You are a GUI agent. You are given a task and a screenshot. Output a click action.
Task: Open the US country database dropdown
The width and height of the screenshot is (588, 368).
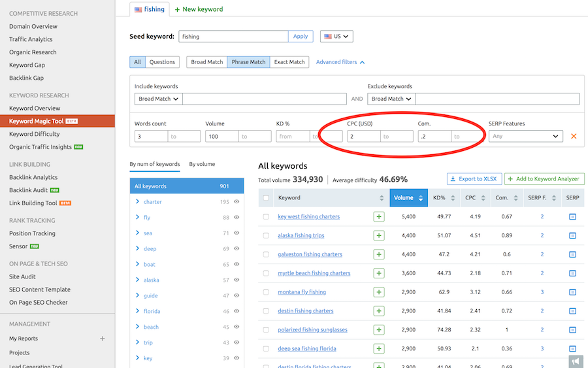coord(336,37)
